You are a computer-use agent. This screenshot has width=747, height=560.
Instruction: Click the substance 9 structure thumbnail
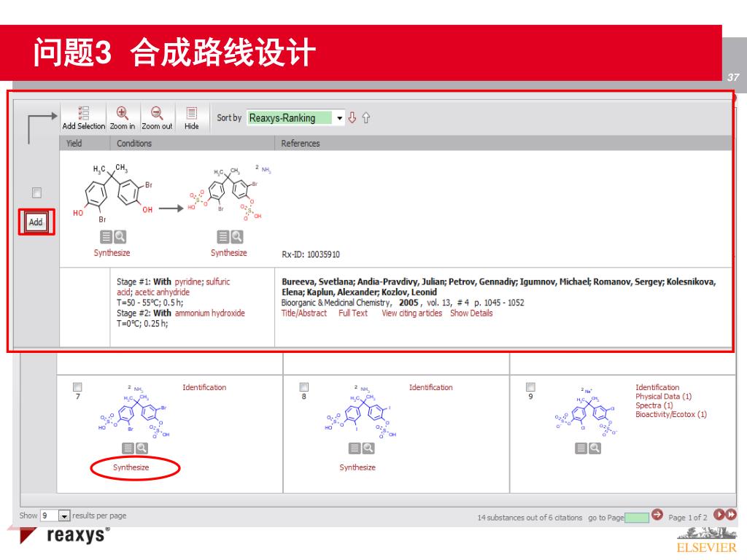click(586, 411)
